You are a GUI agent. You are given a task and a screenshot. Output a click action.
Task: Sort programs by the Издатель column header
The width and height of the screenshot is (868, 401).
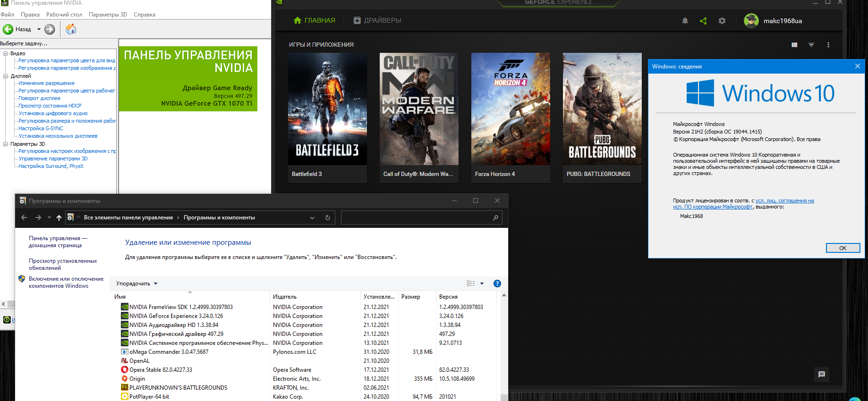tap(315, 297)
